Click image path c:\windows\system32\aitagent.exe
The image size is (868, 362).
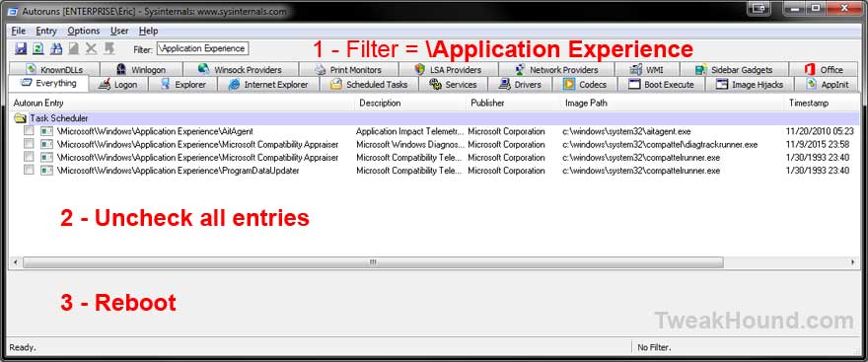pyautogui.click(x=626, y=131)
